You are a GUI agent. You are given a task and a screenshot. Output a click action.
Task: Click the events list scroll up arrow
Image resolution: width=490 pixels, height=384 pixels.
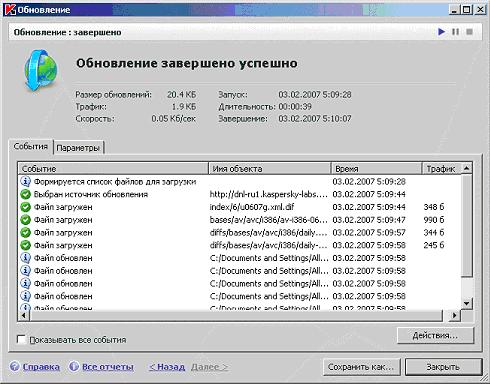click(466, 169)
